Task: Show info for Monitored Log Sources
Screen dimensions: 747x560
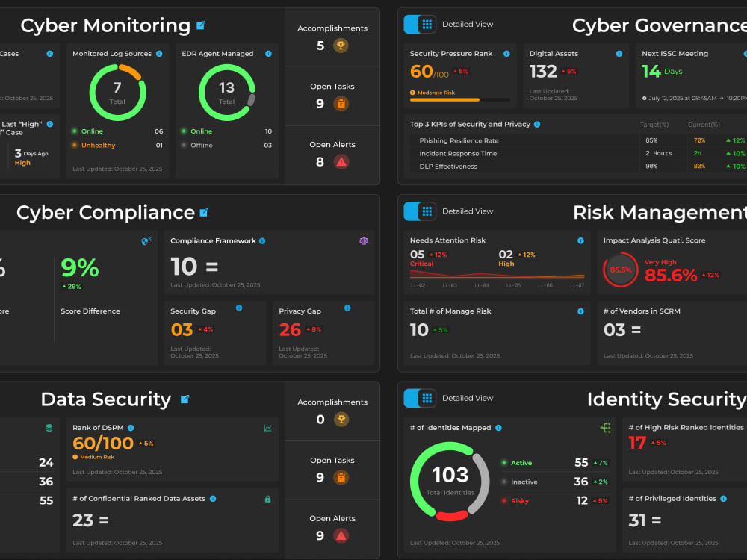Action: click(159, 54)
